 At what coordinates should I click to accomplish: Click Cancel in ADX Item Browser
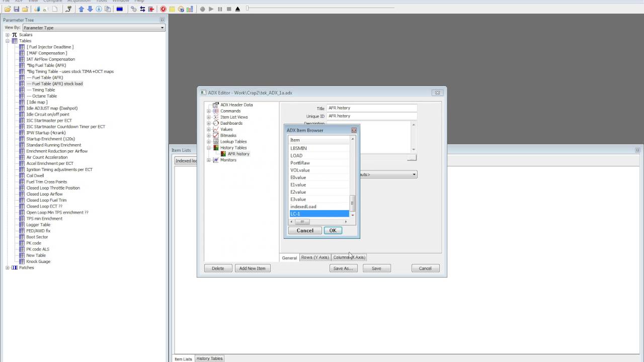tap(305, 230)
